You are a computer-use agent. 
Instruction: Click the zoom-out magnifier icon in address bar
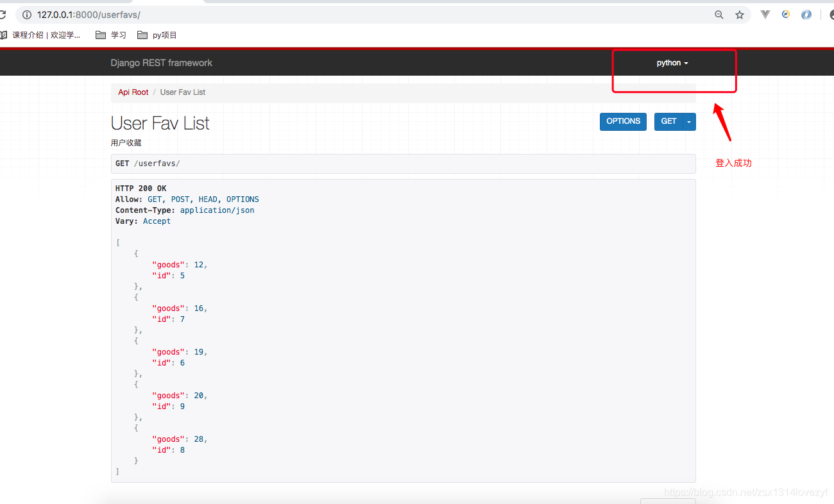[x=719, y=15]
